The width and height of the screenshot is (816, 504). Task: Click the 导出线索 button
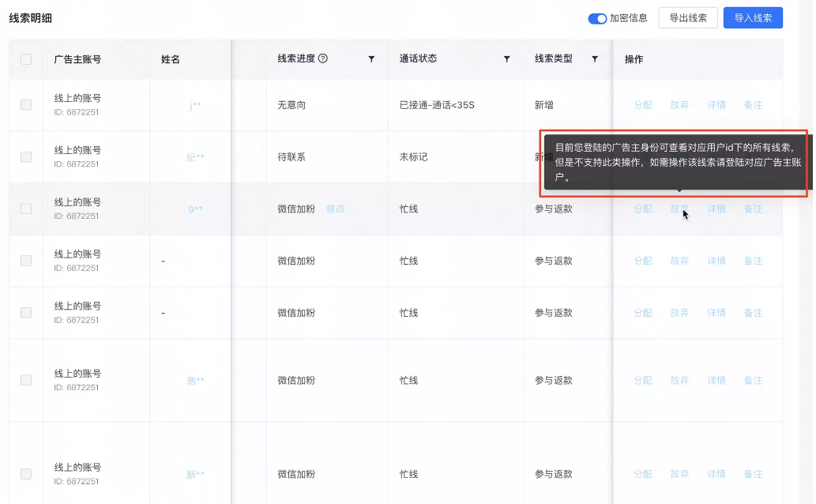(687, 17)
